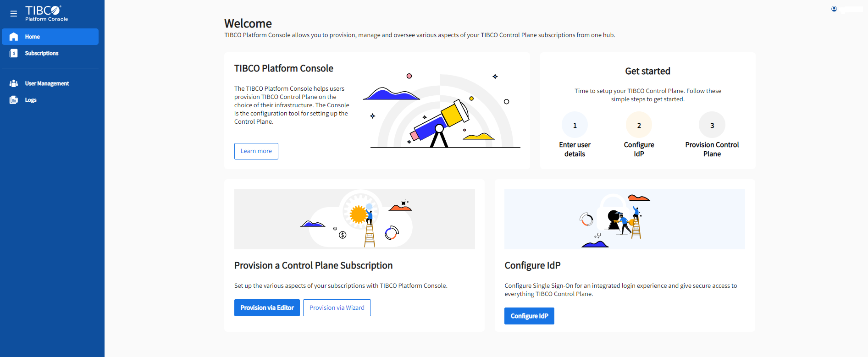Image resolution: width=868 pixels, height=357 pixels.
Task: Click the Home icon in sidebar
Action: tap(14, 37)
